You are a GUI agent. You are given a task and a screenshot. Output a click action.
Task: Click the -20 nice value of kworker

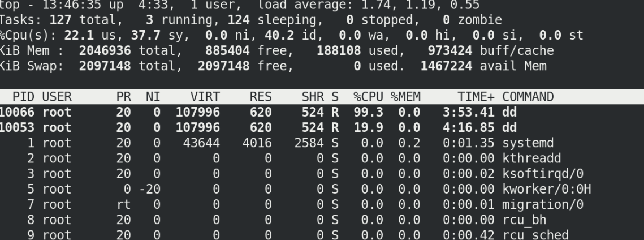(149, 190)
